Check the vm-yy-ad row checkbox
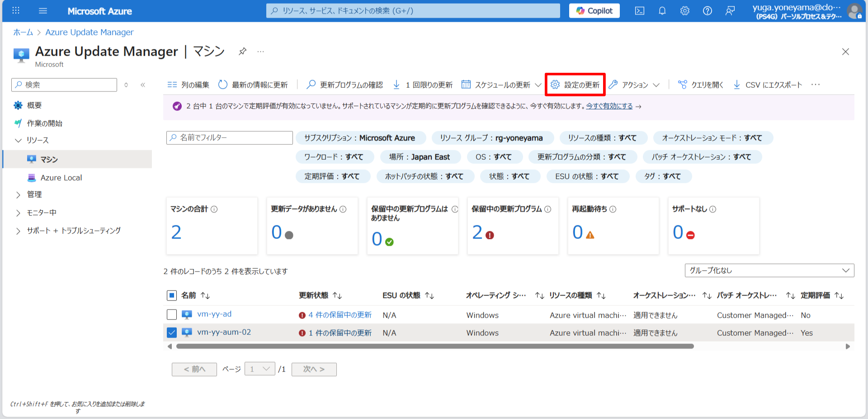Viewport: 868px width, 419px height. tap(172, 314)
